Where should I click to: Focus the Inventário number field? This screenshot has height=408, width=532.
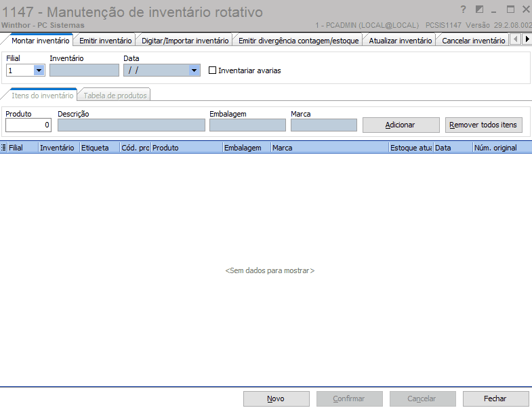pyautogui.click(x=84, y=70)
